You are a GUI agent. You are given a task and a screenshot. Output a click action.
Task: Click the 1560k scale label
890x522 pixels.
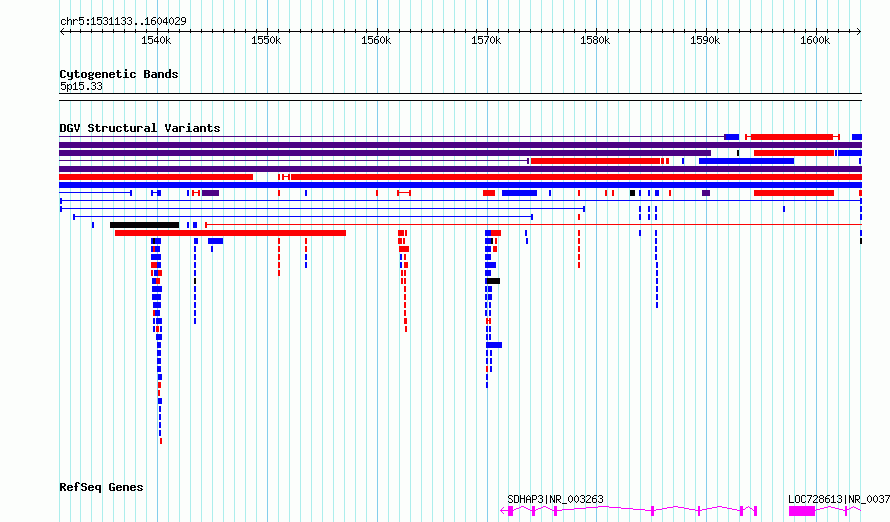tap(376, 40)
